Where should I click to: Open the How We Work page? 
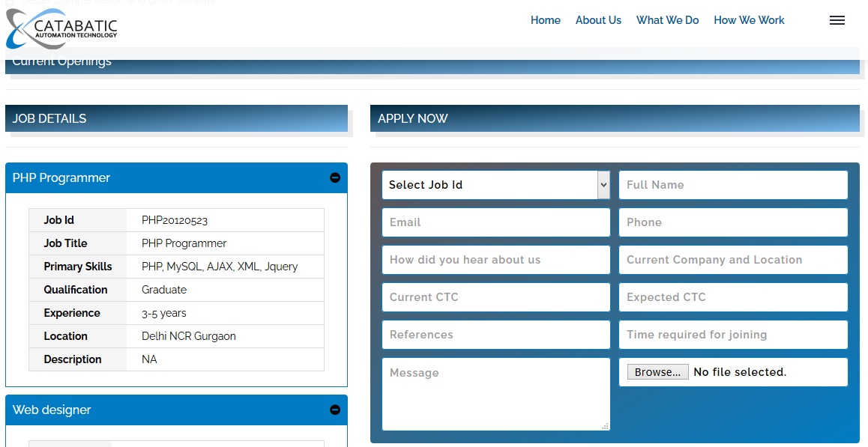point(749,20)
